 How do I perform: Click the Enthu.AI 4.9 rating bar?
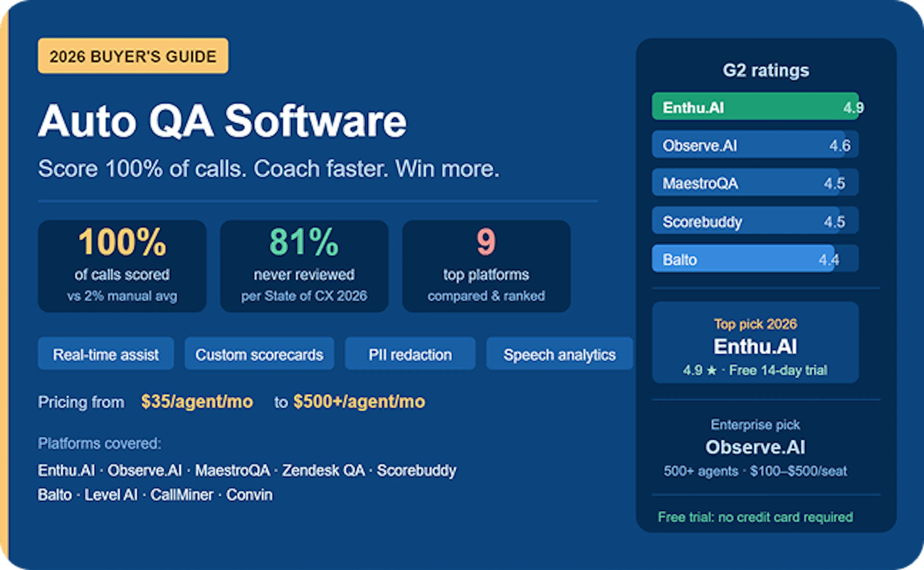click(755, 107)
